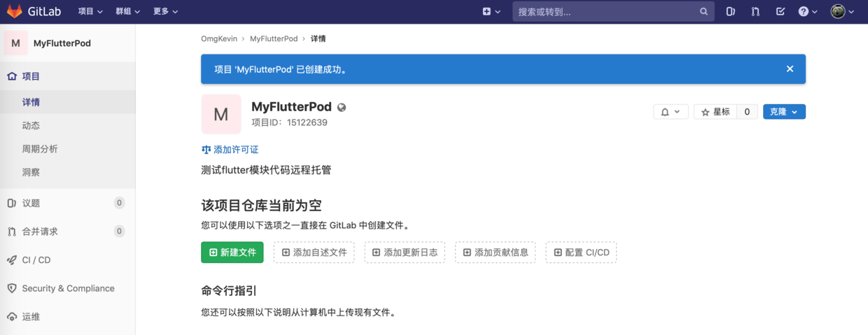Click 新建文件 green button
Screen dimensions: 868x335
pyautogui.click(x=232, y=252)
